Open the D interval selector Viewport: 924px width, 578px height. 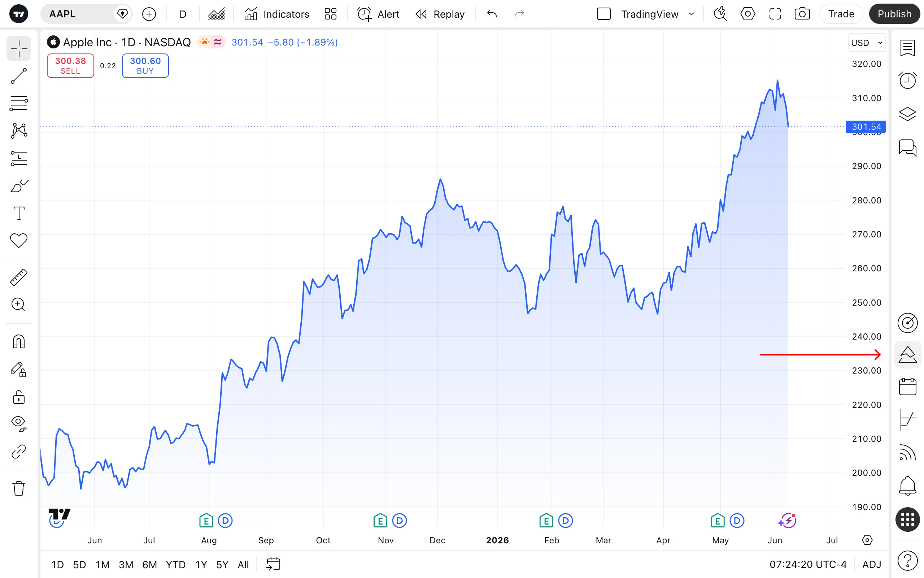[x=183, y=14]
